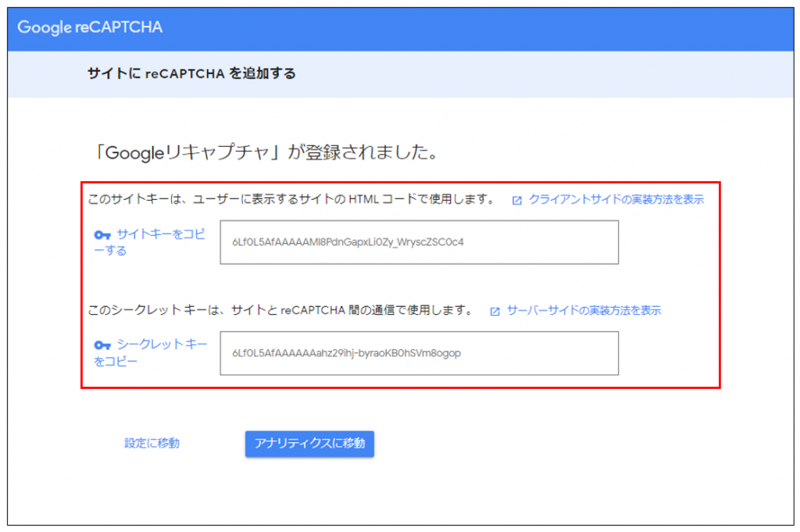Click the secret key description about 通信

pyautogui.click(x=281, y=310)
